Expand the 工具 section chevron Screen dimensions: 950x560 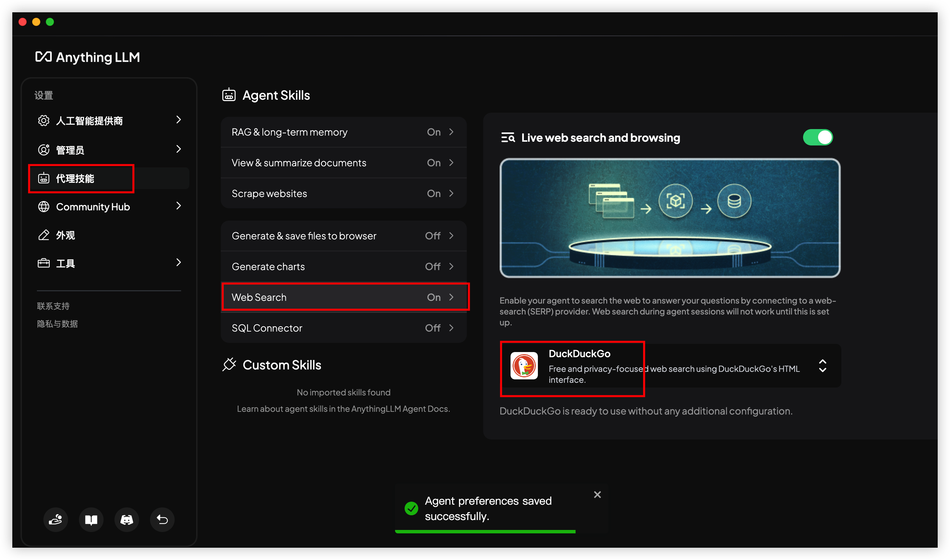[x=179, y=263]
